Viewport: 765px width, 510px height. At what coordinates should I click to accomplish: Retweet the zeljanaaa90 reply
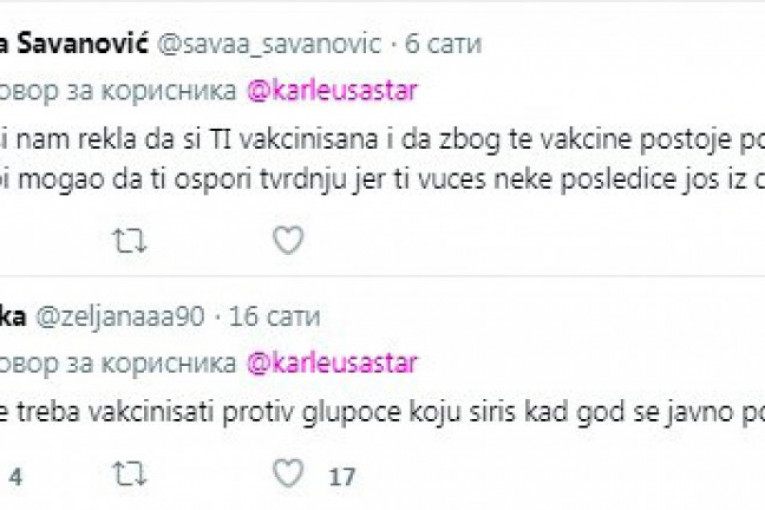point(129,474)
